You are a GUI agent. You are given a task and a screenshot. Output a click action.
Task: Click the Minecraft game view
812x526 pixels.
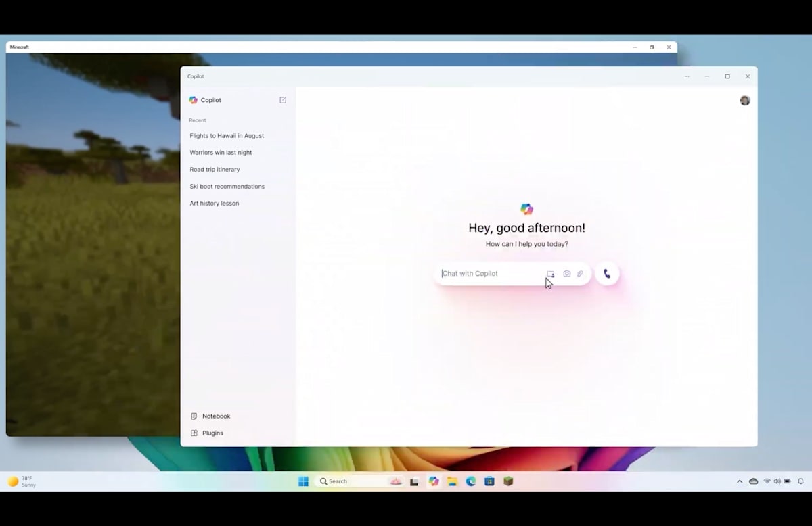[93, 243]
